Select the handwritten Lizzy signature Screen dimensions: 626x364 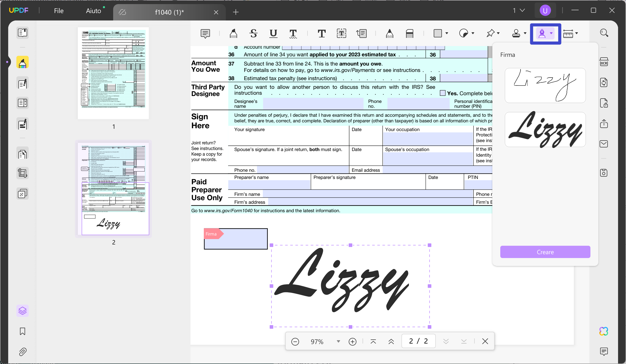[545, 85]
